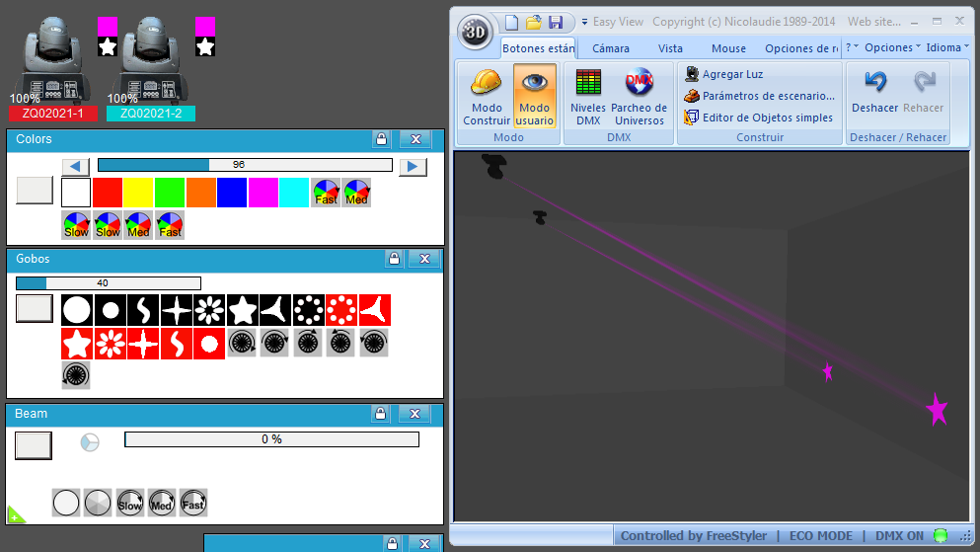Close the Gobos panel
This screenshot has height=552, width=980.
[424, 258]
